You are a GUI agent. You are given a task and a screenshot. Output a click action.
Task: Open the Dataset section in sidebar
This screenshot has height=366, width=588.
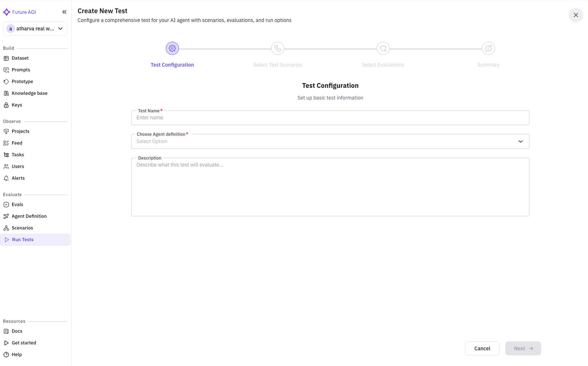(20, 58)
